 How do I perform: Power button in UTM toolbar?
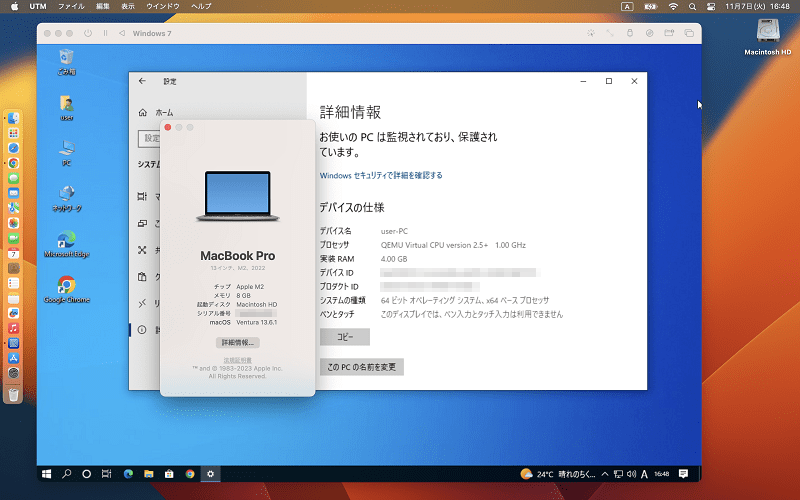(88, 33)
